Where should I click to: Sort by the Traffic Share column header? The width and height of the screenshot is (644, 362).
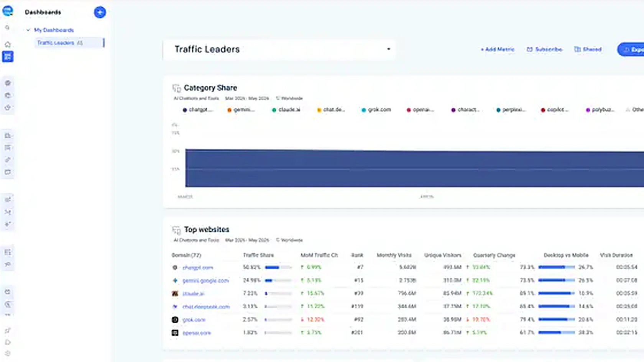[258, 255]
